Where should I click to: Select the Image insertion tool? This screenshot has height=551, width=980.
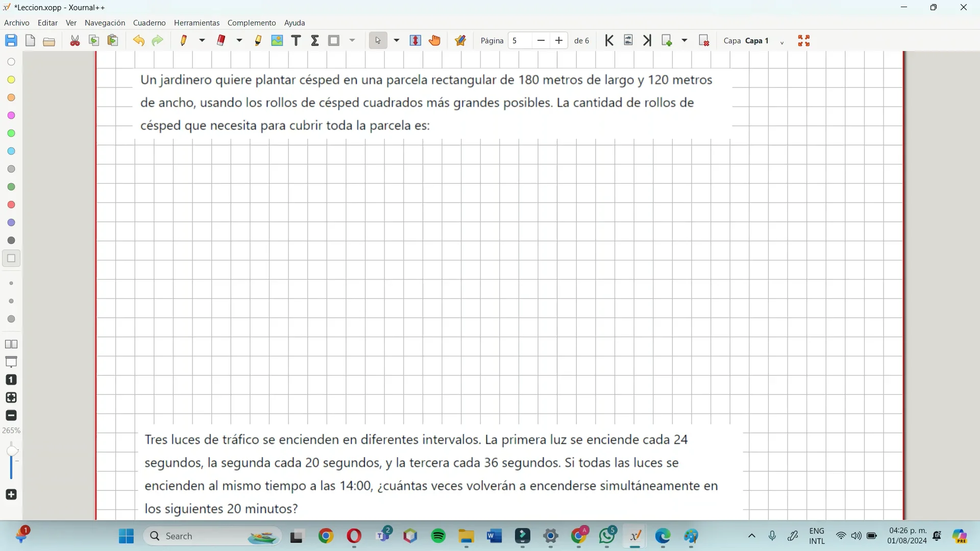(277, 40)
